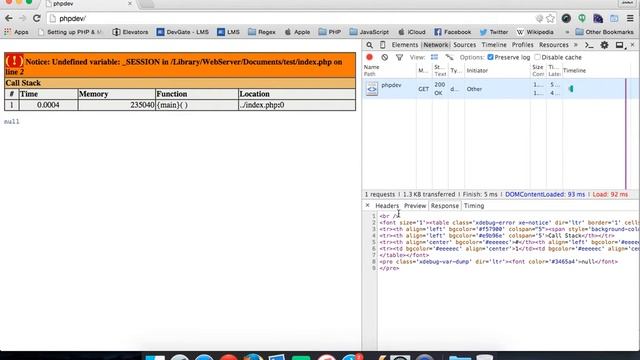This screenshot has width=640, height=360.
Task: Open the Regex bookmarks folder
Action: tap(262, 32)
